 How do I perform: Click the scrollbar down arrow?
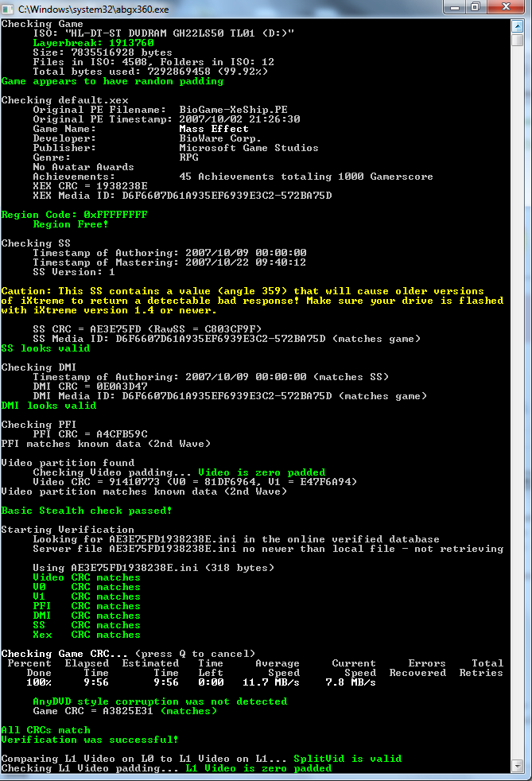coord(518,766)
